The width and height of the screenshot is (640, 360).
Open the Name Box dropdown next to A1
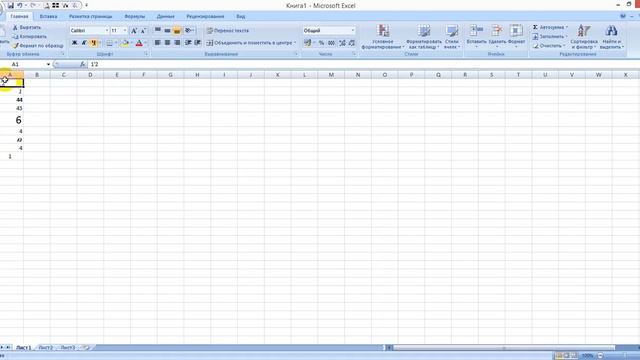click(x=48, y=64)
